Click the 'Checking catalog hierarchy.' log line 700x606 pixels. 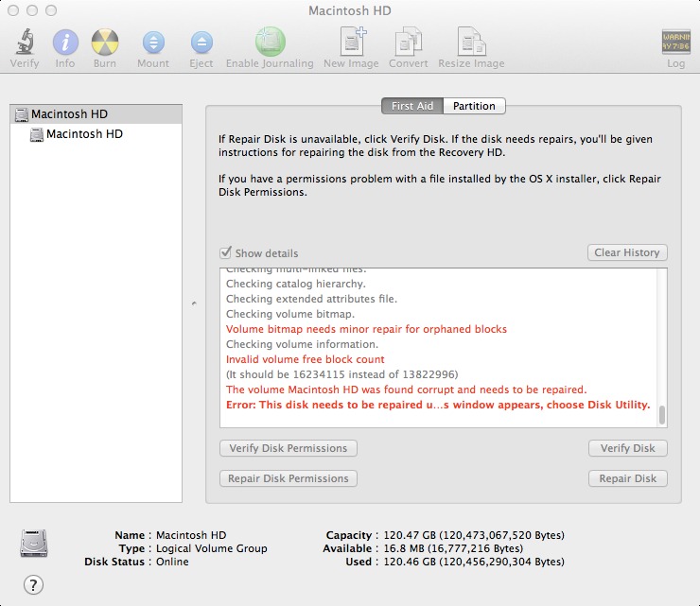coord(295,284)
